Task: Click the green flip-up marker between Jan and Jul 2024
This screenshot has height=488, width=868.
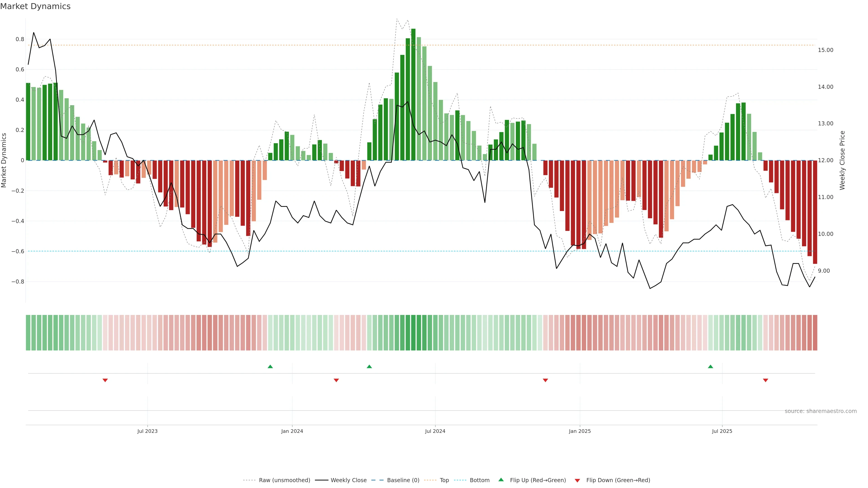Action: [x=369, y=366]
